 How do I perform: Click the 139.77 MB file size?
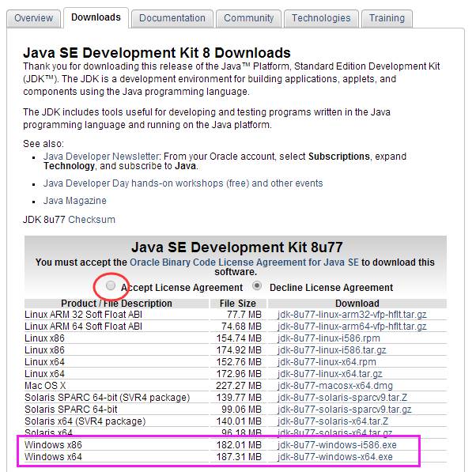(x=239, y=398)
